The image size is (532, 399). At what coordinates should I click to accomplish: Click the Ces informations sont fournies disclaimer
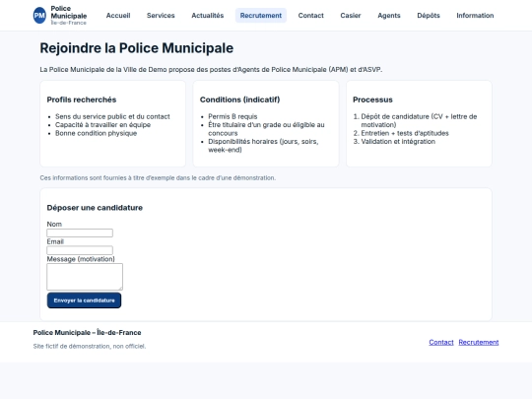click(x=158, y=177)
